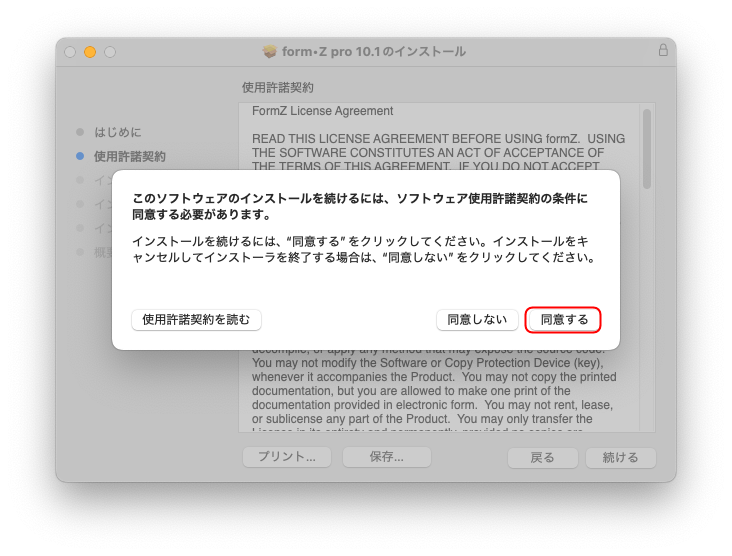Click the window zoom button
Viewport: 732px width, 556px height.
tap(110, 52)
